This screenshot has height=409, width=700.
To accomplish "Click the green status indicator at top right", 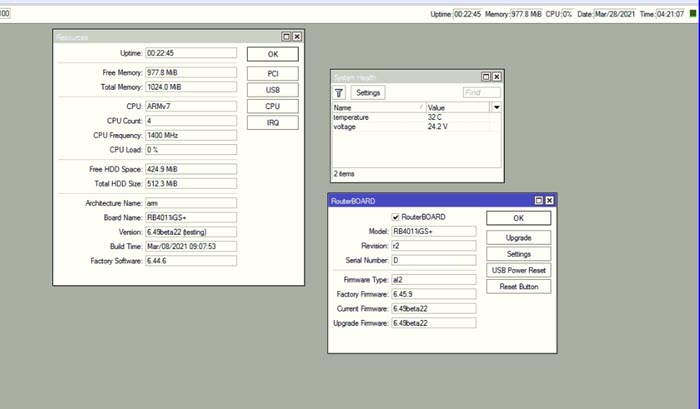I will pyautogui.click(x=694, y=15).
